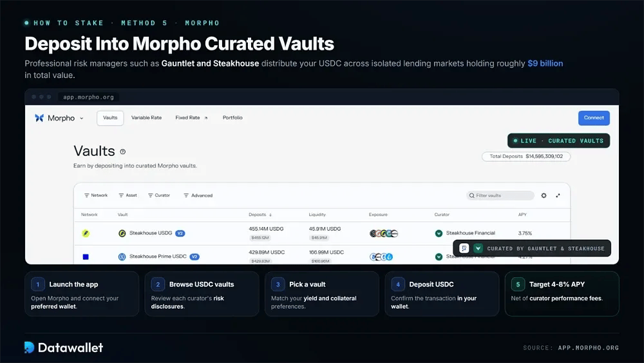Open the Network filter dropdown
Image resolution: width=644 pixels, height=363 pixels.
(96, 195)
